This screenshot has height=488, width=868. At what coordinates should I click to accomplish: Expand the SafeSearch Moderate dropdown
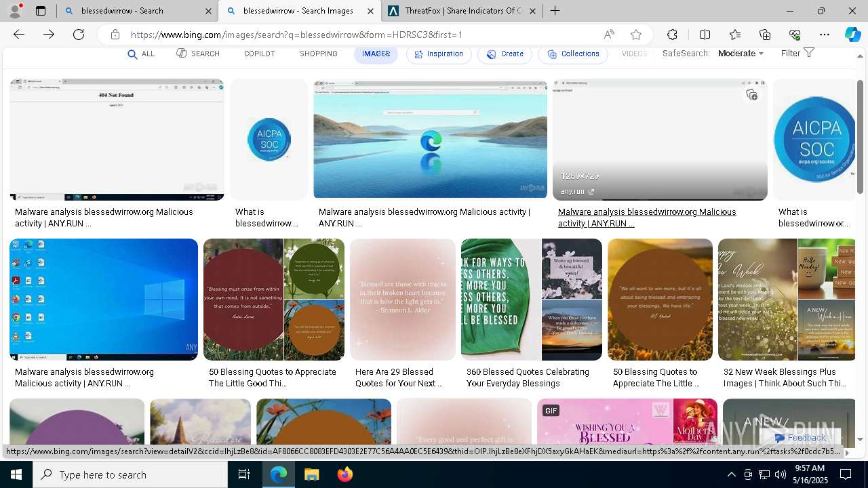click(741, 54)
